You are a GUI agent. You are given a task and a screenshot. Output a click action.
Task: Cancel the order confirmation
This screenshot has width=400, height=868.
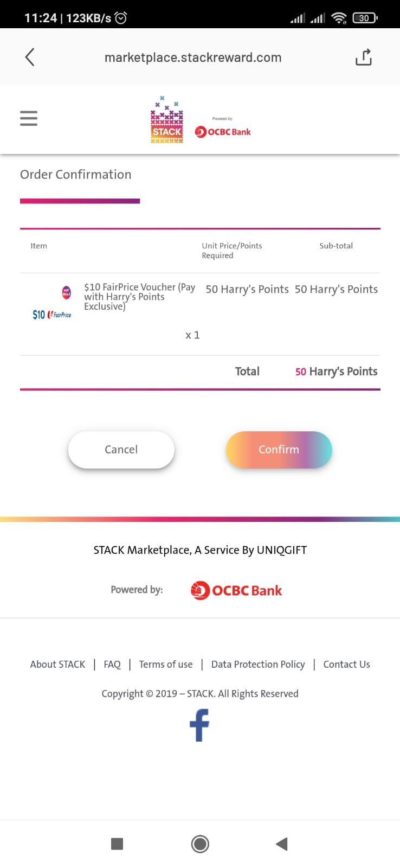121,450
